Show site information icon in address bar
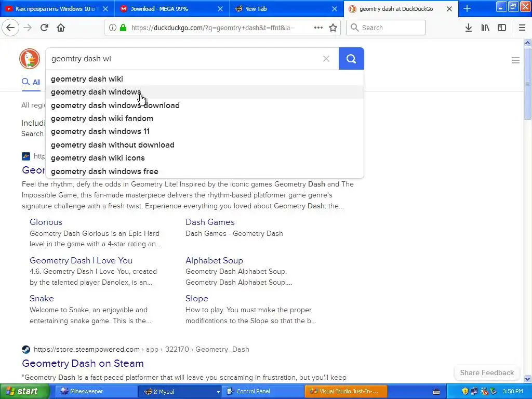This screenshot has width=532, height=399. 113,28
